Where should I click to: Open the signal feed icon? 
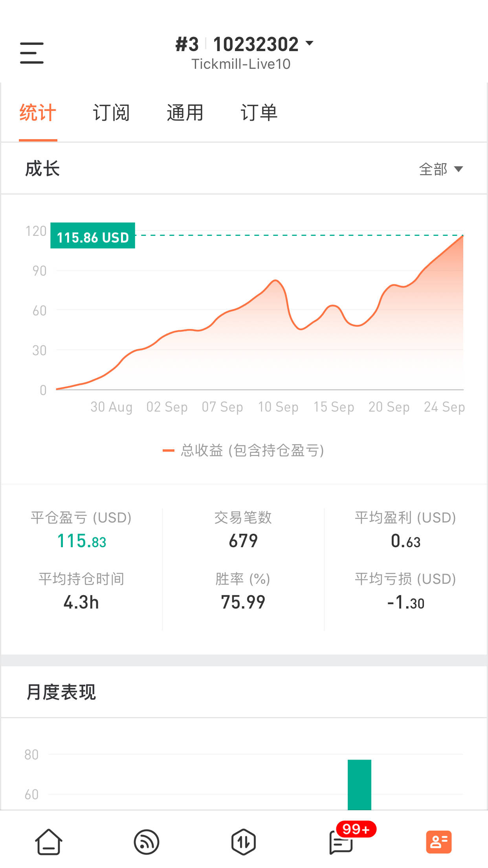(x=146, y=842)
